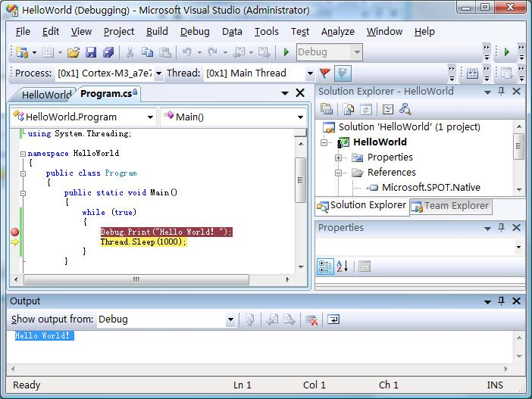Click the Paste clipboard icon
The image size is (532, 399).
[165, 52]
